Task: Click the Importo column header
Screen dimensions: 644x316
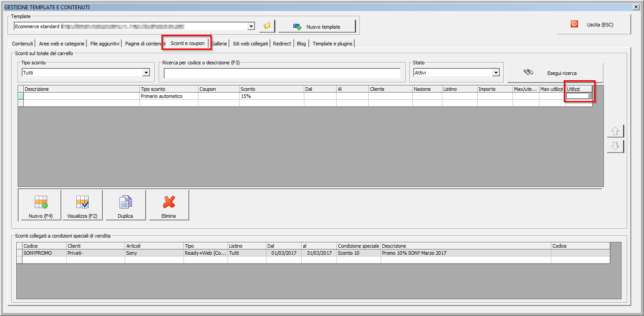Action: point(495,89)
